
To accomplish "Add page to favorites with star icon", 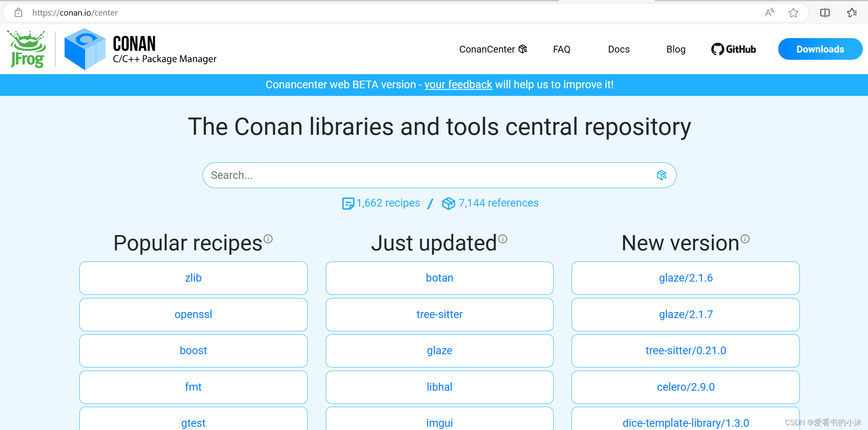I will click(793, 13).
